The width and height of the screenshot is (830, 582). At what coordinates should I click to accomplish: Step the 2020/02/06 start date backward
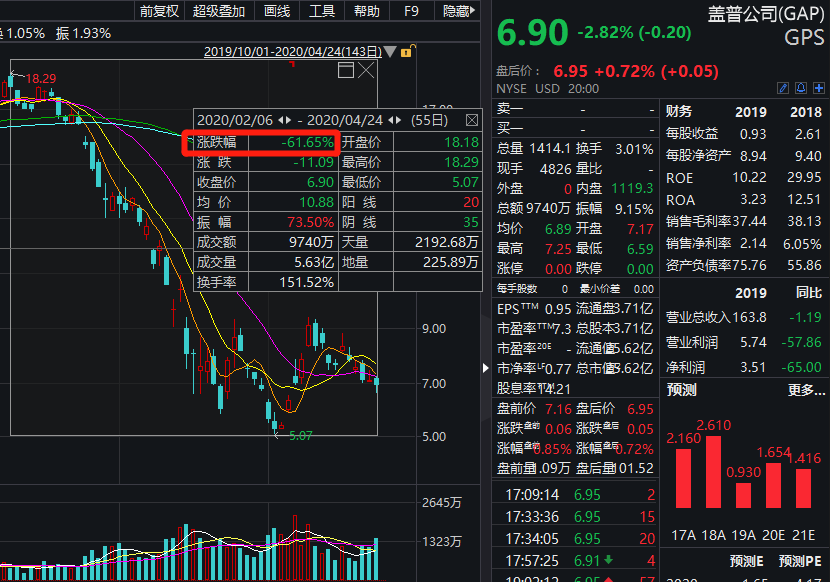[280, 120]
